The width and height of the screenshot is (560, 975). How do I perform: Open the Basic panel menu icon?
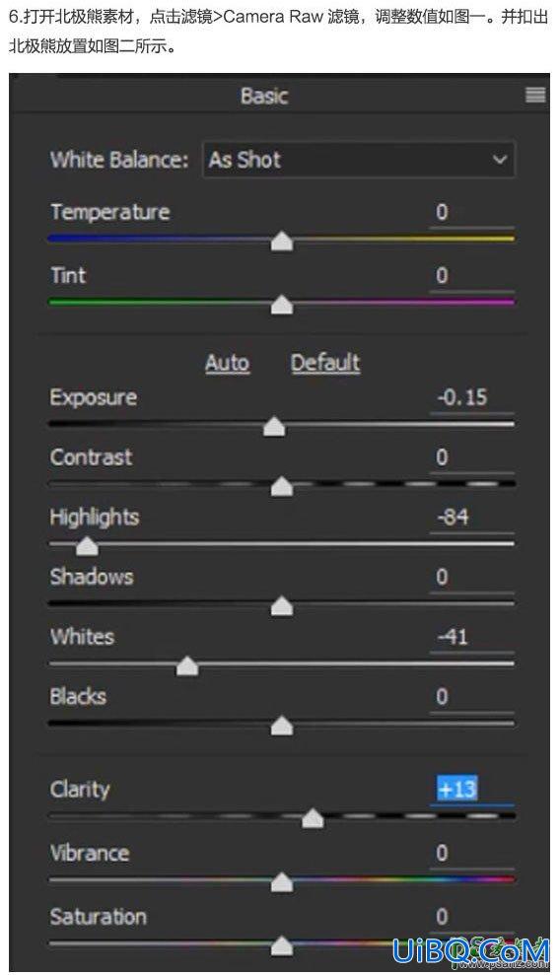535,96
